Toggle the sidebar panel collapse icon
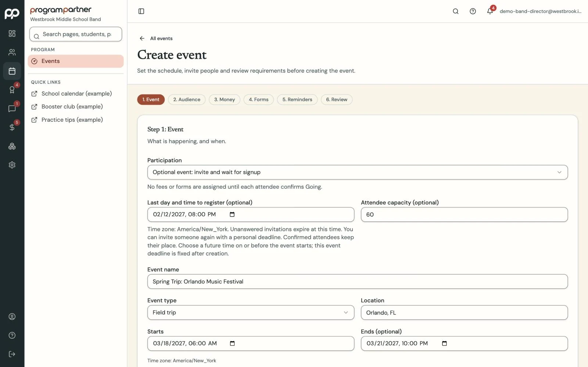The width and height of the screenshot is (588, 367). coord(141,11)
